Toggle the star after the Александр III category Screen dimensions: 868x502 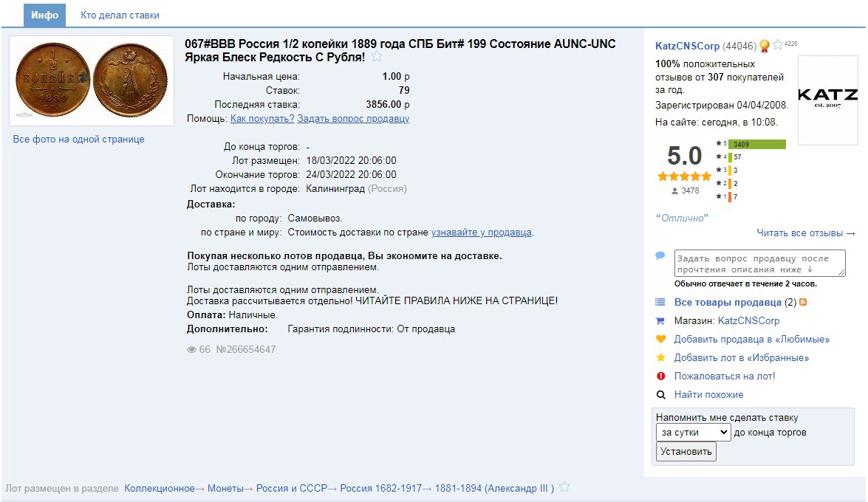564,487
